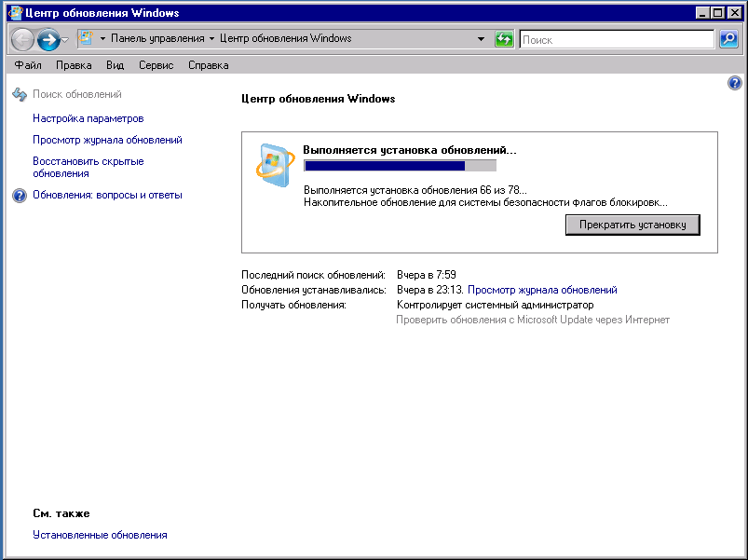Viewport: 748px width, 560px height.
Task: Click the magnifier search button
Action: tap(728, 39)
